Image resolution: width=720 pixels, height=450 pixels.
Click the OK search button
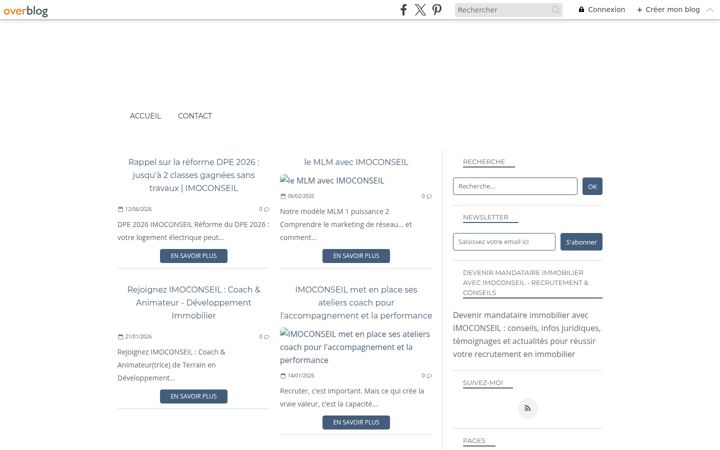tap(592, 186)
